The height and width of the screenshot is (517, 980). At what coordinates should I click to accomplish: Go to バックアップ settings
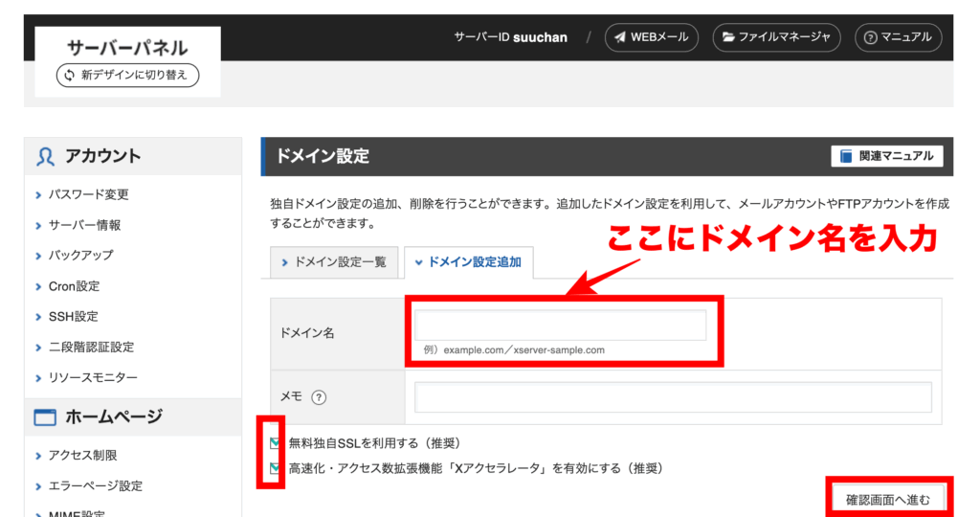click(80, 256)
